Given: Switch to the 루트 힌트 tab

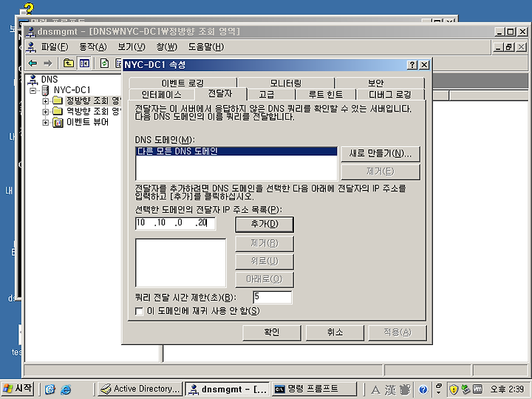Looking at the screenshot, I should coord(325,95).
